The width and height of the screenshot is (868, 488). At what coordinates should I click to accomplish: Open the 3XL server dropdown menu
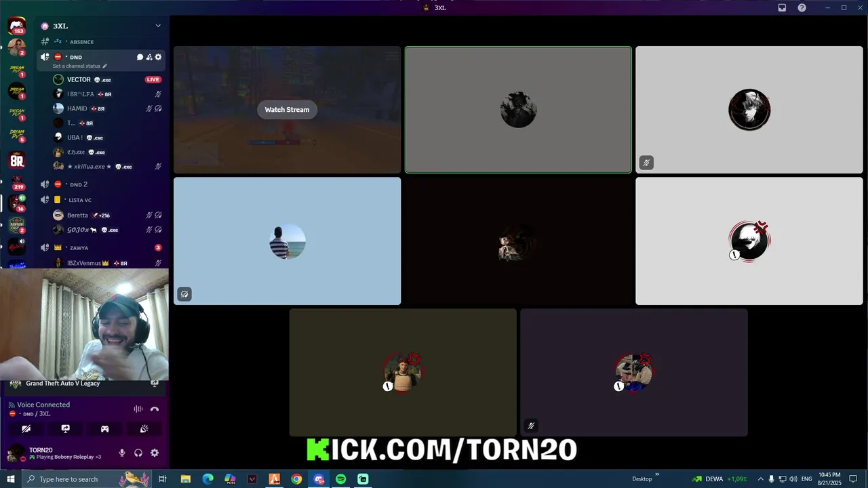tap(158, 26)
